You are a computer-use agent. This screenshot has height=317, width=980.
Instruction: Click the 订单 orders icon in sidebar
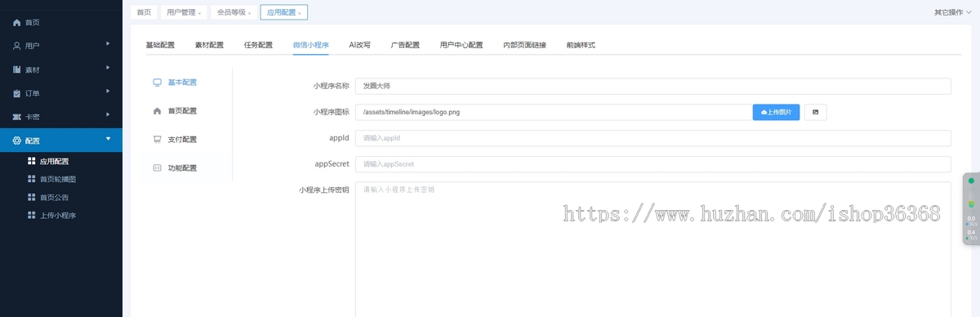point(16,94)
